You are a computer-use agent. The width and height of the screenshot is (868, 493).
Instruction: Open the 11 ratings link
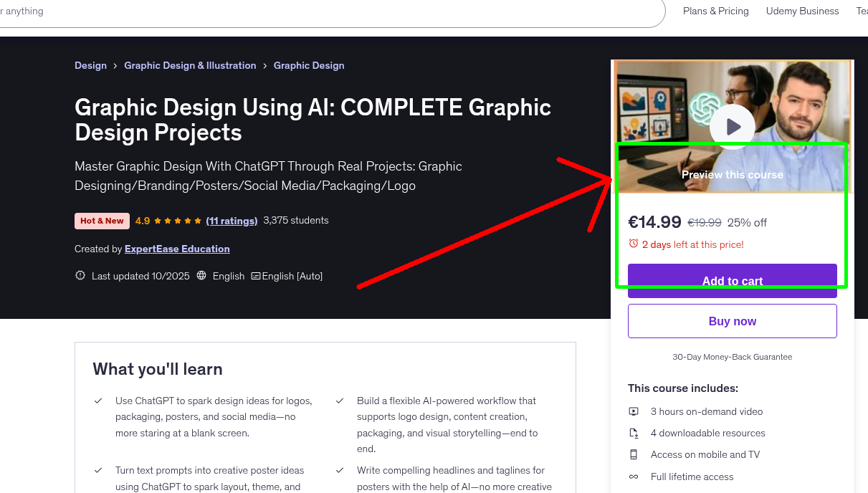click(232, 221)
